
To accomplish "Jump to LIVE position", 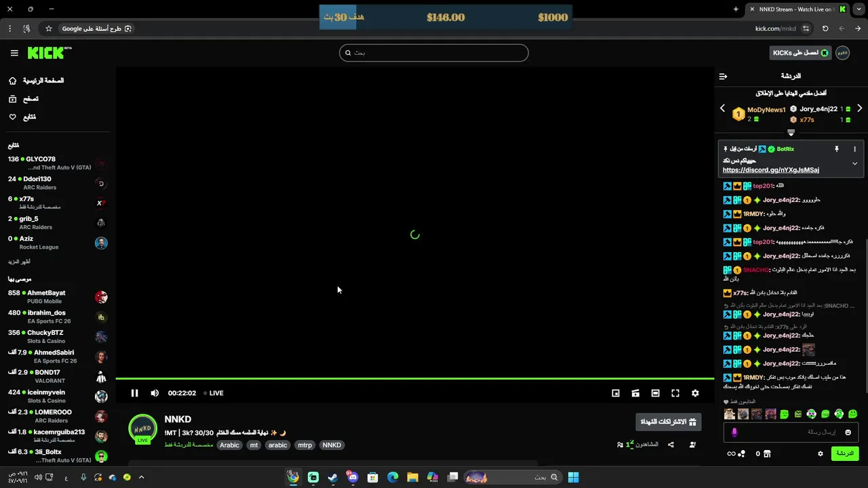I will point(213,393).
